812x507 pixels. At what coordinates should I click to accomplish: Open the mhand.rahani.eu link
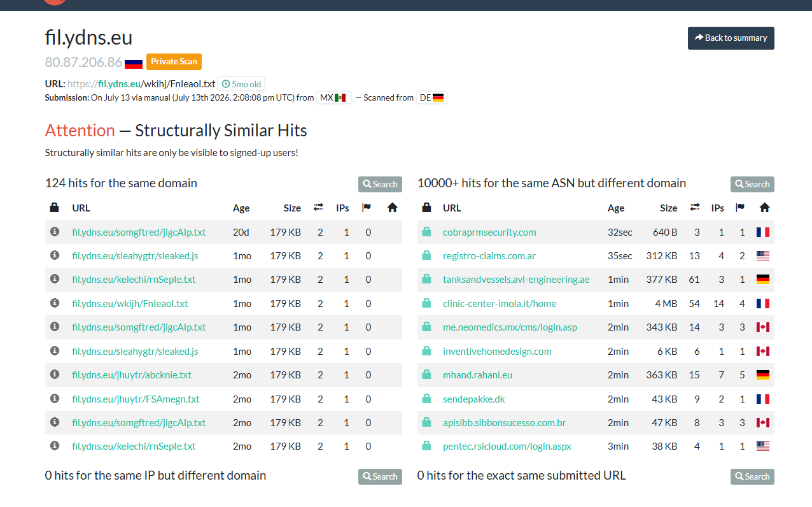coord(477,375)
